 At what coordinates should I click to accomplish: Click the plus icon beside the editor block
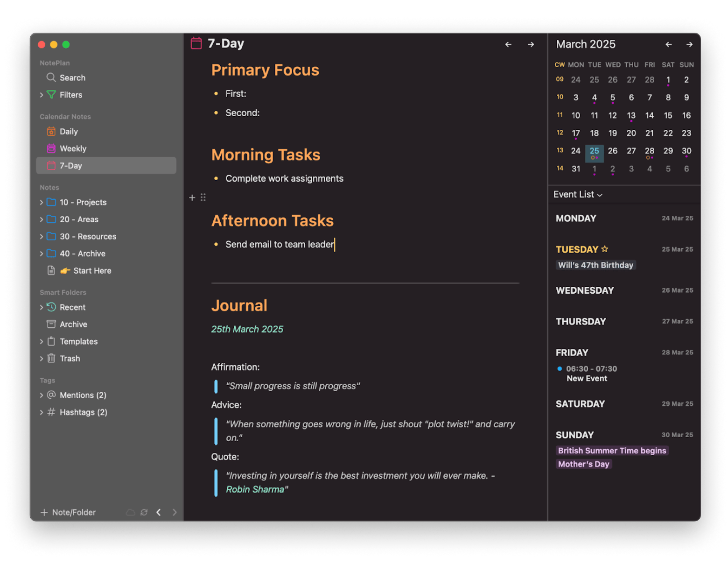[192, 198]
